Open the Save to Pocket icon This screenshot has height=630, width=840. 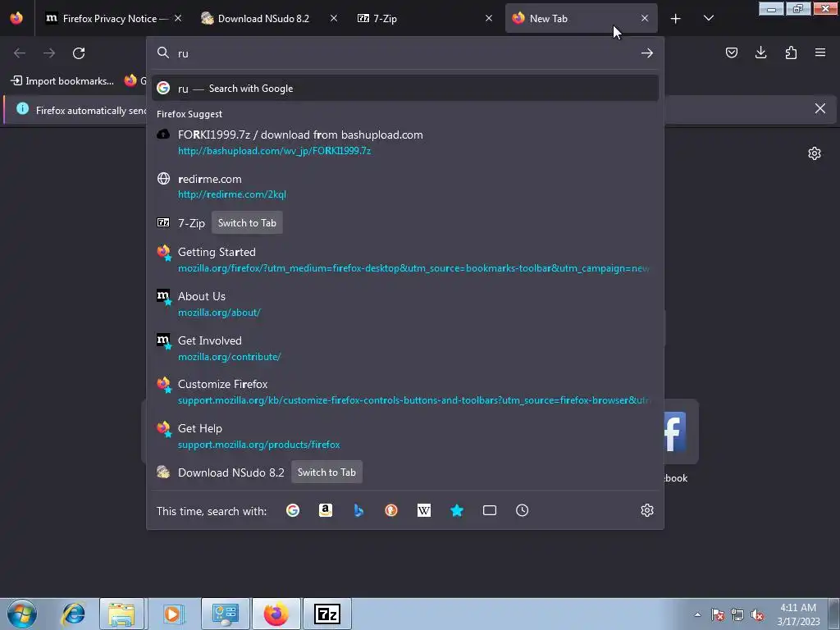731,52
